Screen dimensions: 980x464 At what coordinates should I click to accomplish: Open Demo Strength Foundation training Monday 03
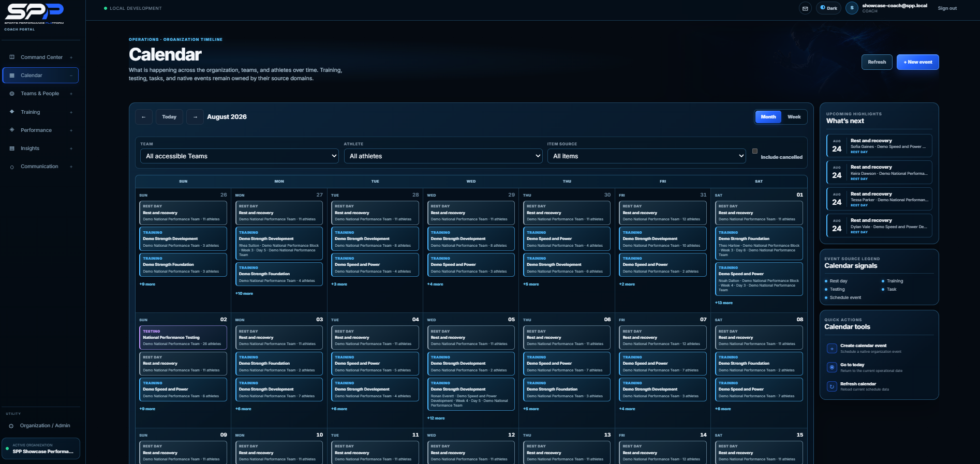pos(279,364)
